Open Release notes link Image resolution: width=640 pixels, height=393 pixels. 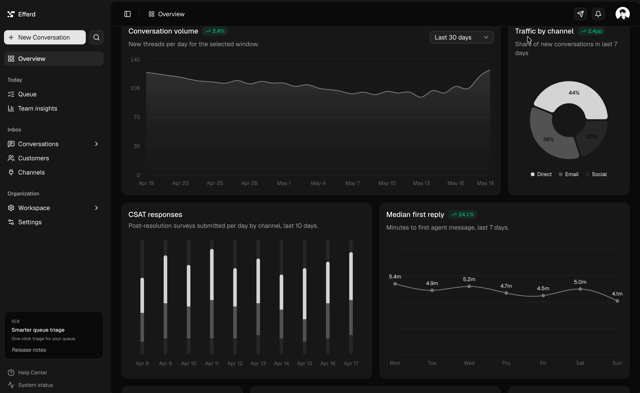[x=29, y=350]
